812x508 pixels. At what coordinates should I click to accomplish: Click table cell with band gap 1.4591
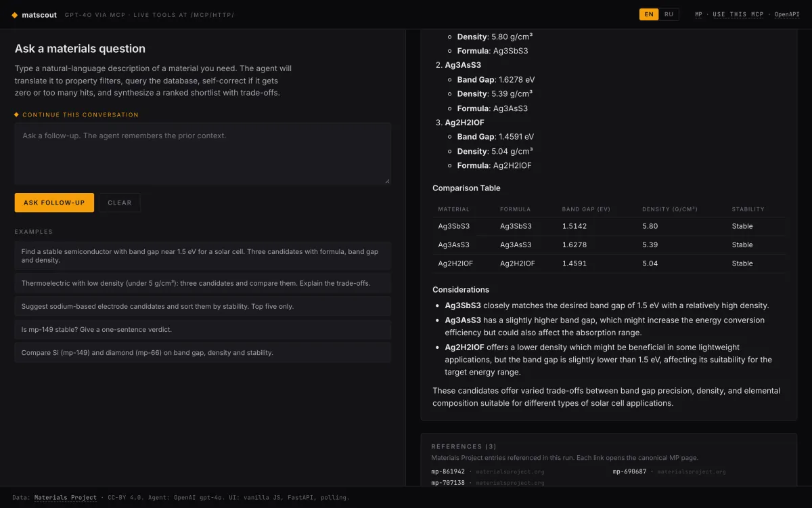[x=574, y=263]
